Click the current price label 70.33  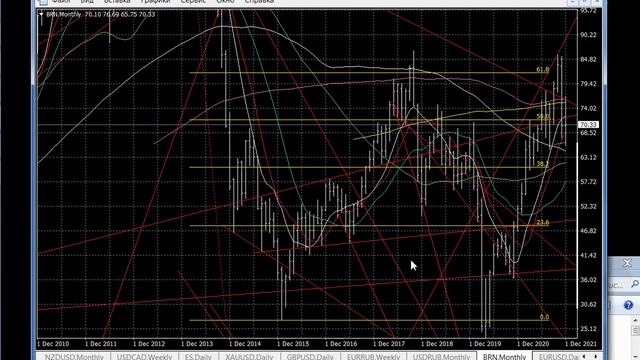(x=588, y=124)
